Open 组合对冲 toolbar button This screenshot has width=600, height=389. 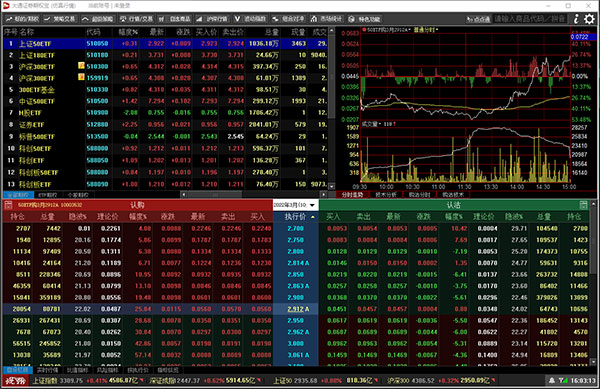coord(289,19)
